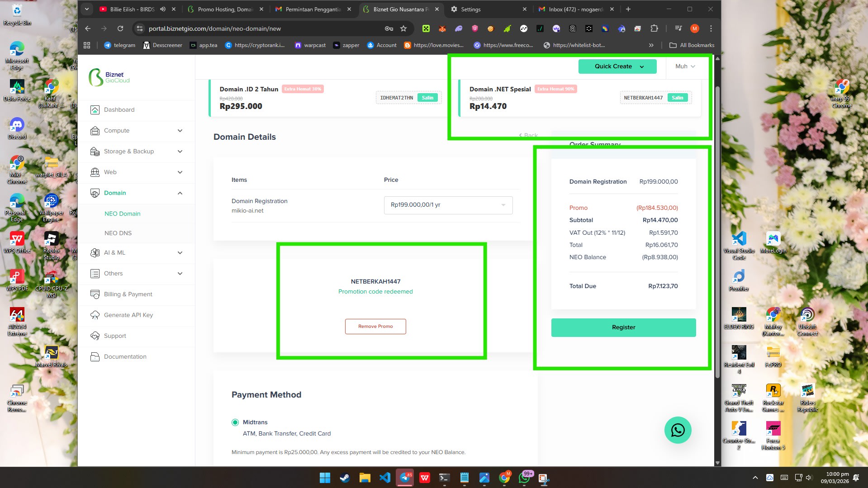Open the Chrome Extensions puzzle icon

coord(654,28)
